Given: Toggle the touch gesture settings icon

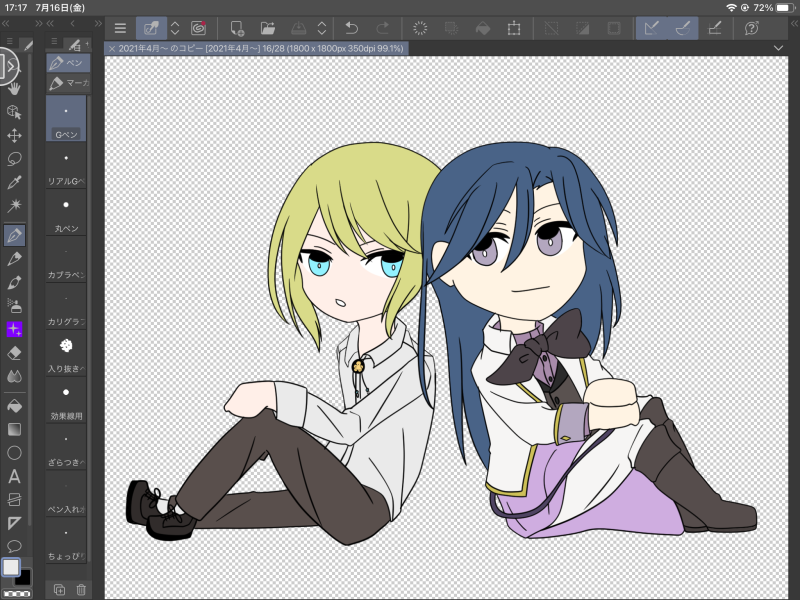Looking at the screenshot, I should point(151,28).
